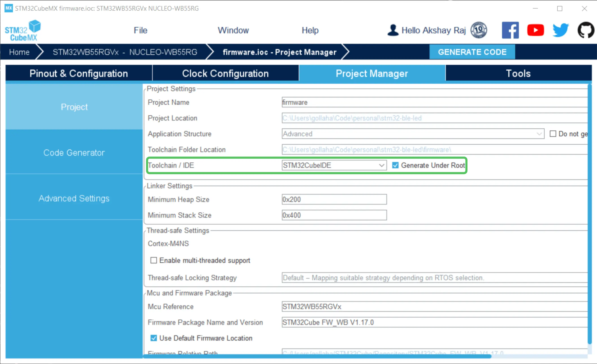Click the vertical scrollbar on the right
597x364 pixels.
(x=590, y=214)
